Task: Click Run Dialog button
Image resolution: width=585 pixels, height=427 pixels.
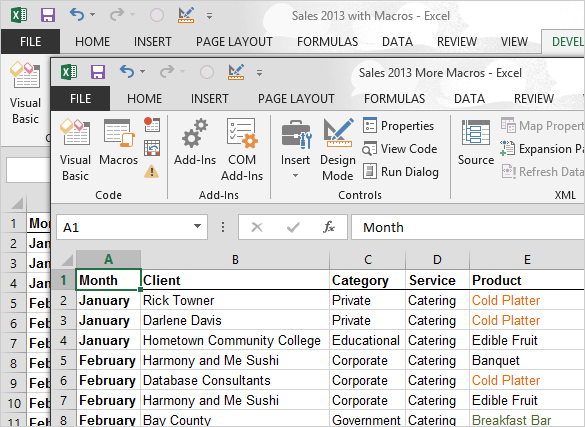Action: coord(401,172)
